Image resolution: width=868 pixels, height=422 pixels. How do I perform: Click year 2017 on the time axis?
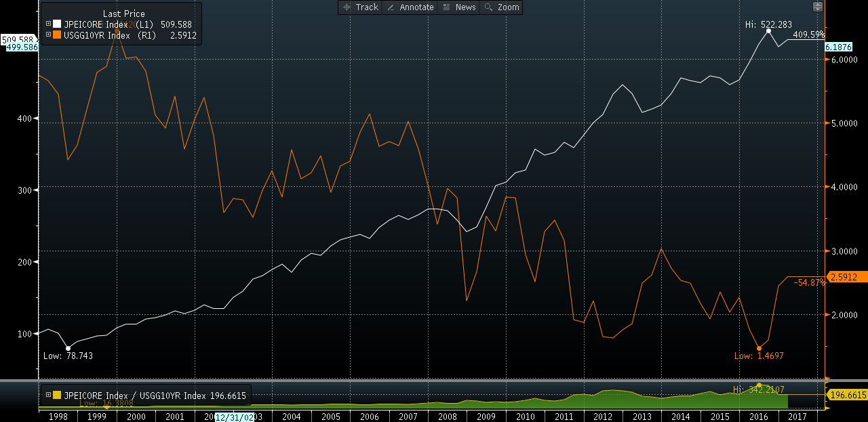[797, 417]
